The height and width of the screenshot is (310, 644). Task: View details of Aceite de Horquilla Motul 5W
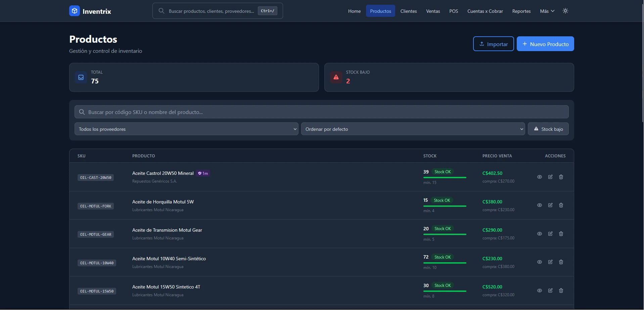point(540,205)
